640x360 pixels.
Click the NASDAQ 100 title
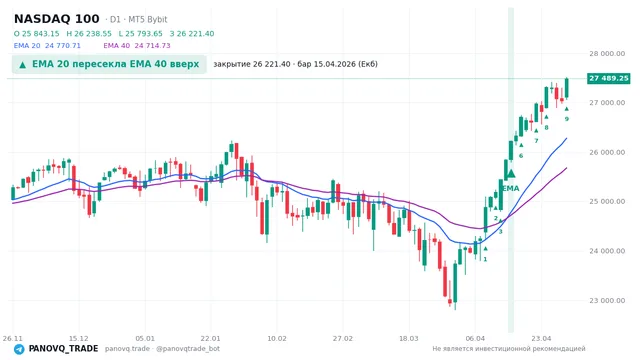coord(57,19)
